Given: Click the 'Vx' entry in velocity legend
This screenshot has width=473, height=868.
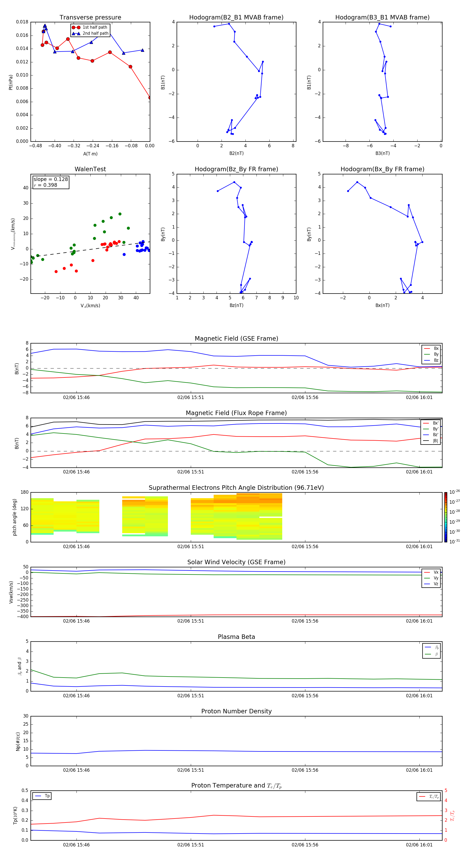Looking at the screenshot, I should pyautogui.click(x=431, y=572).
